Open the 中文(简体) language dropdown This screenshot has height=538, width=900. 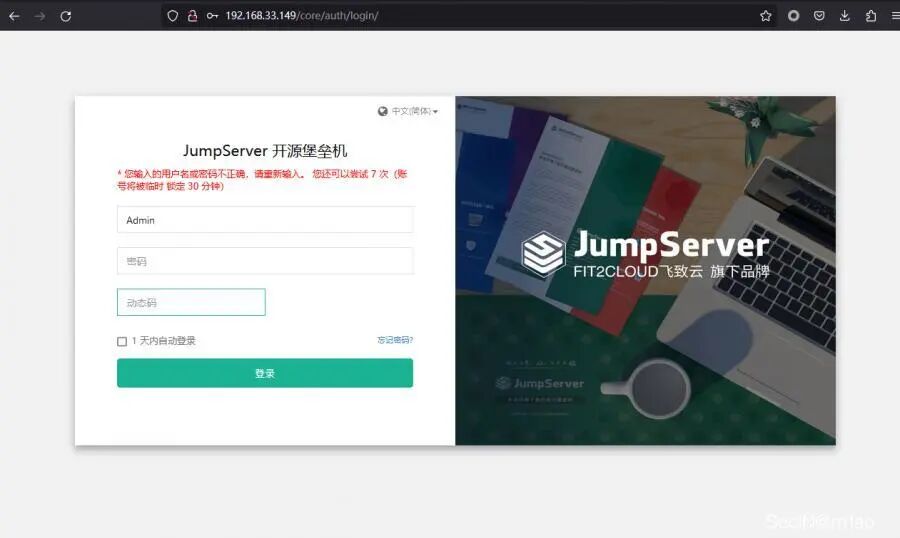point(414,111)
